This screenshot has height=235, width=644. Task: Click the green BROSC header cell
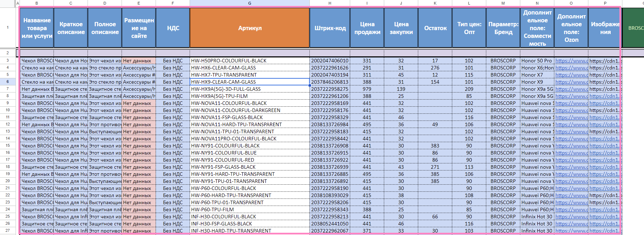633,28
